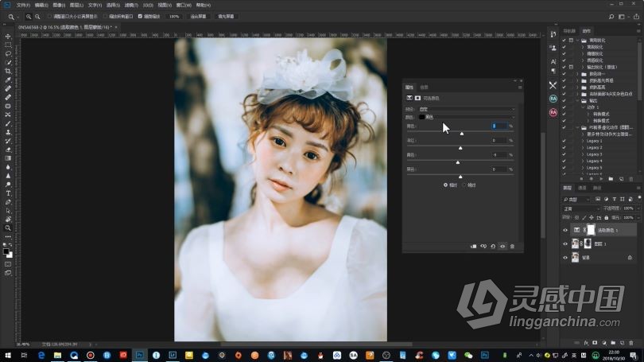Viewport: 644px width, 362px height.
Task: Select the Type (T) tool
Action: click(x=8, y=193)
